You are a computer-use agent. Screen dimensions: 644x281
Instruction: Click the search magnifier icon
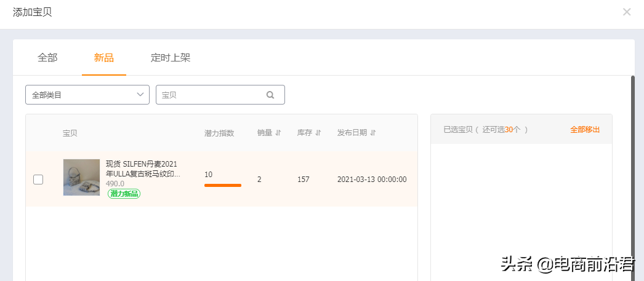(x=270, y=95)
